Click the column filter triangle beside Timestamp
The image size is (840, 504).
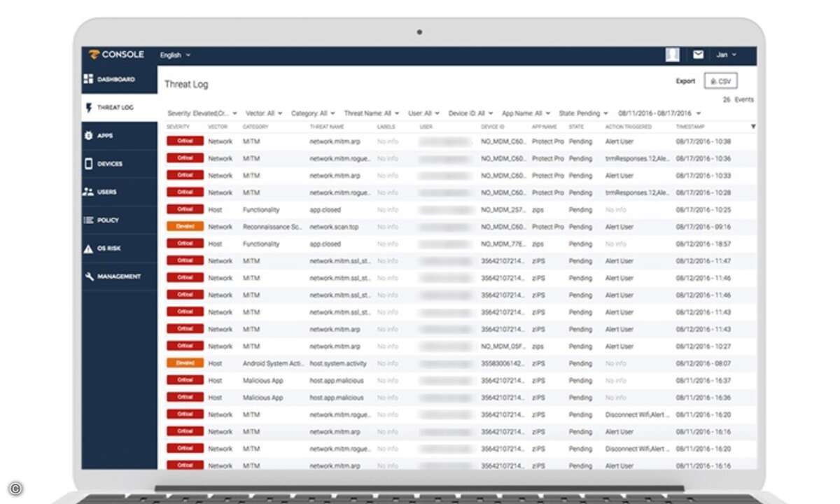753,127
